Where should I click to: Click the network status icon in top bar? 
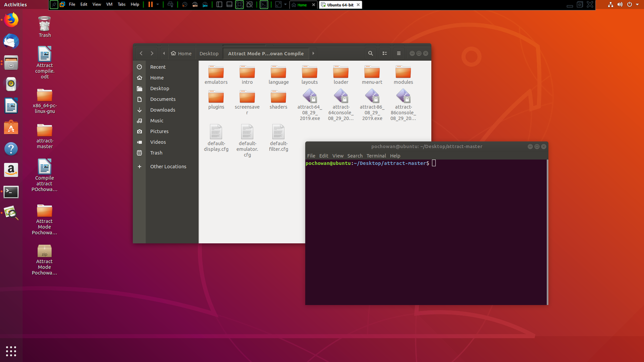(610, 5)
